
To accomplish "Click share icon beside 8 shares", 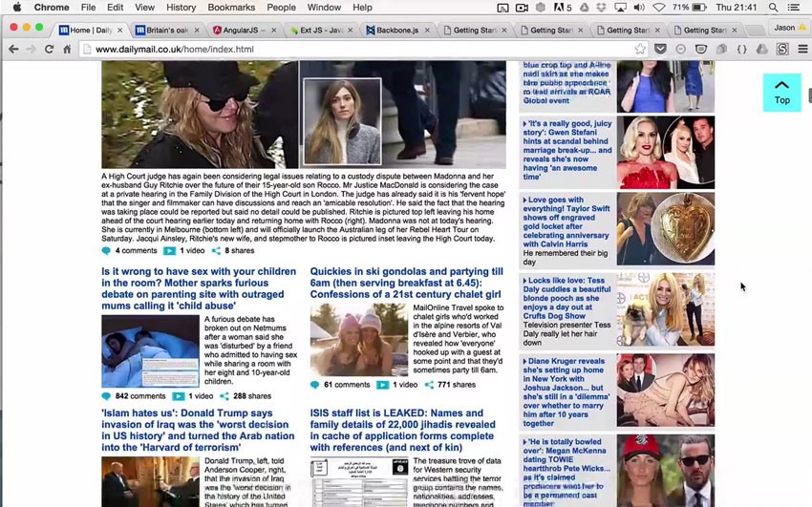I will [x=216, y=251].
